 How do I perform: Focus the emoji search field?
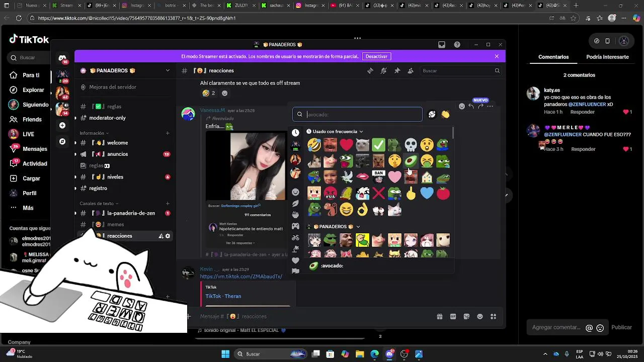tap(357, 115)
